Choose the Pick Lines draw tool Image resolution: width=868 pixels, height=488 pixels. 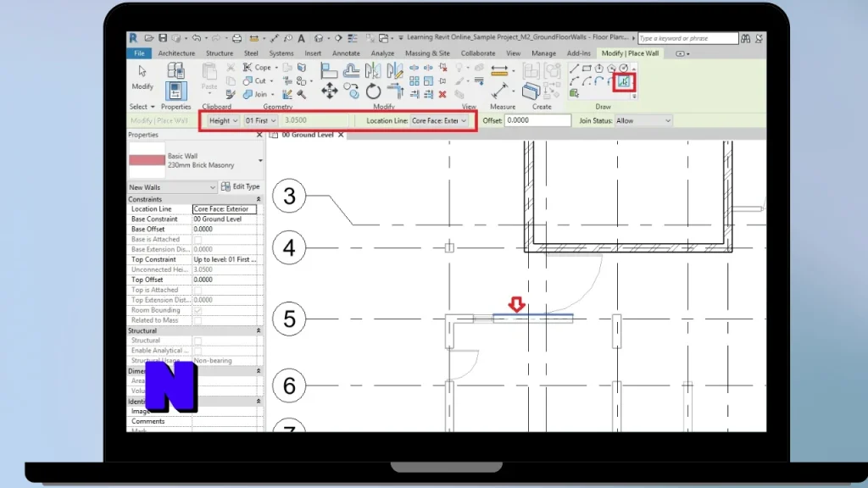tap(624, 81)
